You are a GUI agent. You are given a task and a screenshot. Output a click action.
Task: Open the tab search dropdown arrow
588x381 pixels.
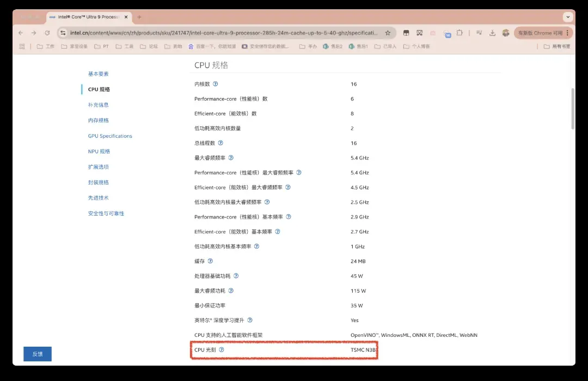(568, 17)
